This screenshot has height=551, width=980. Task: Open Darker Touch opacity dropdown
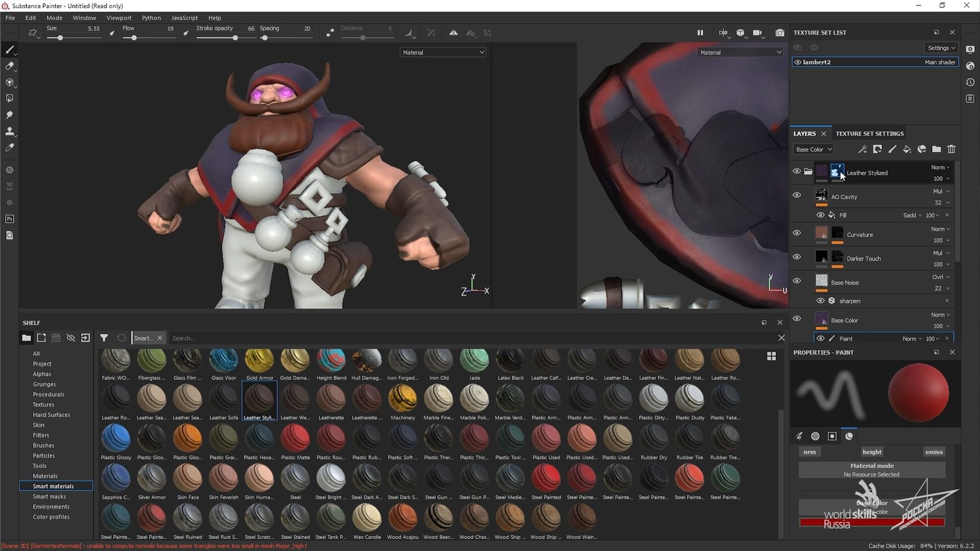point(941,264)
